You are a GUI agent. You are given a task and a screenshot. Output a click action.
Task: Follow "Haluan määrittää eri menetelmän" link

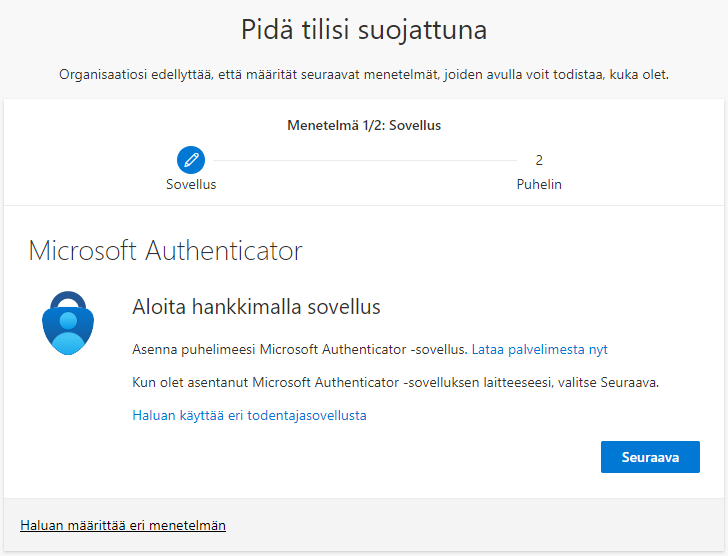[123, 524]
